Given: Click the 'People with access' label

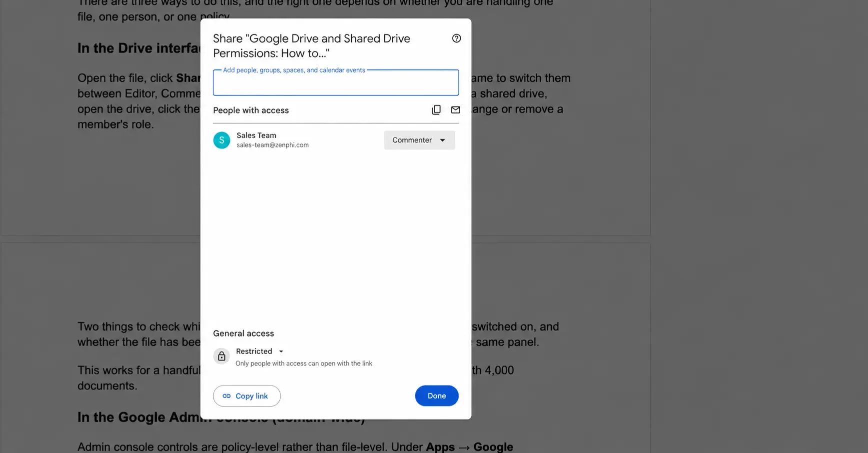Looking at the screenshot, I should [x=251, y=110].
